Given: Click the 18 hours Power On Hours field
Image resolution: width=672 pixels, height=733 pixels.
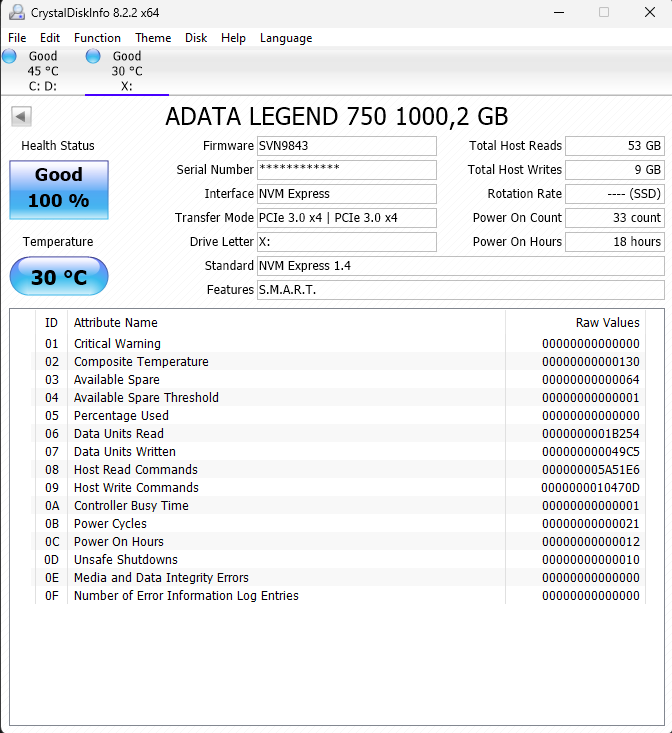Looking at the screenshot, I should tap(615, 242).
